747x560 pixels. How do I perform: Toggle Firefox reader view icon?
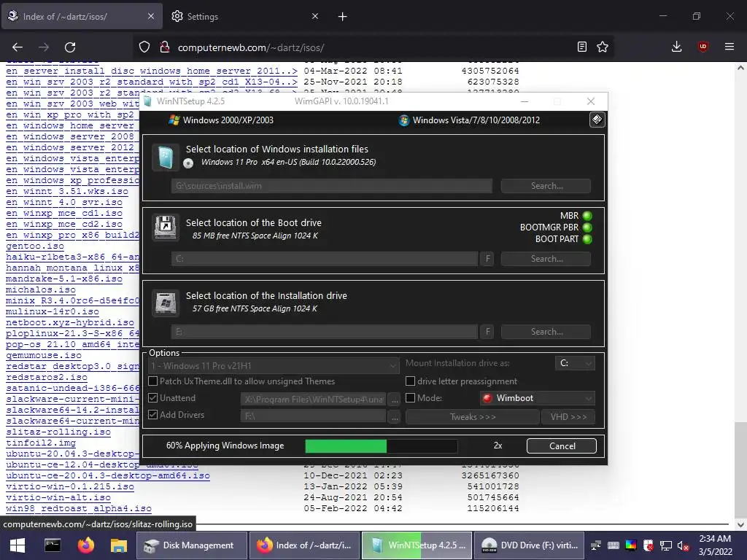point(581,47)
